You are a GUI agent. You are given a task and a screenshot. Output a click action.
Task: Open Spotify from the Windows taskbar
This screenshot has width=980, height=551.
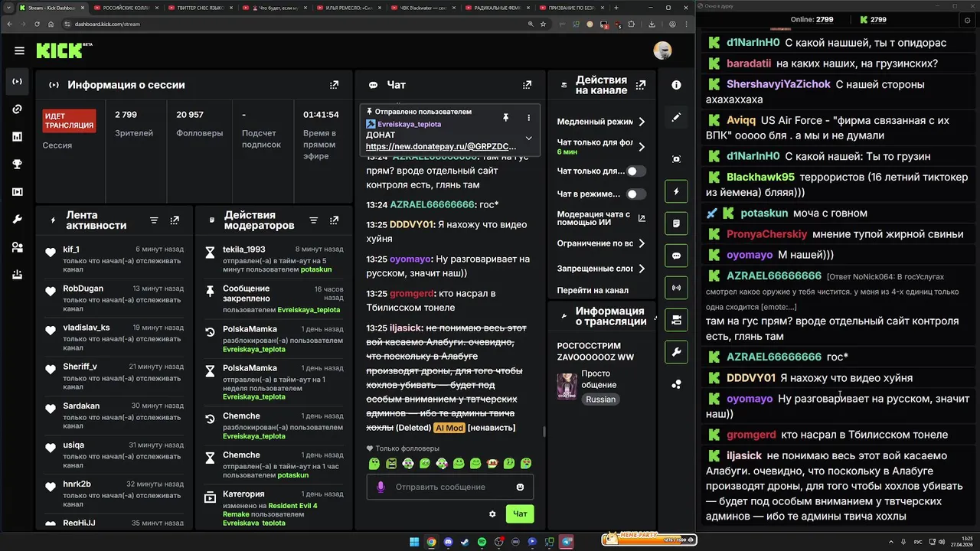click(482, 542)
